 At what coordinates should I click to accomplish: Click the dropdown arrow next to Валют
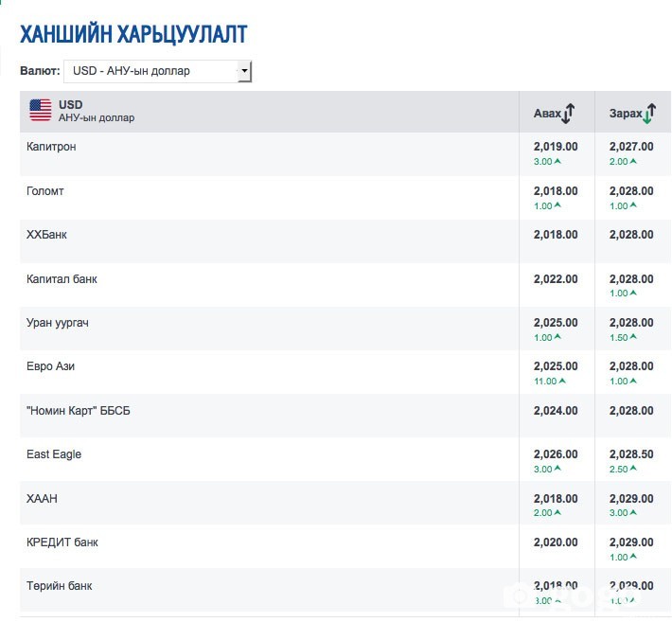[x=244, y=71]
